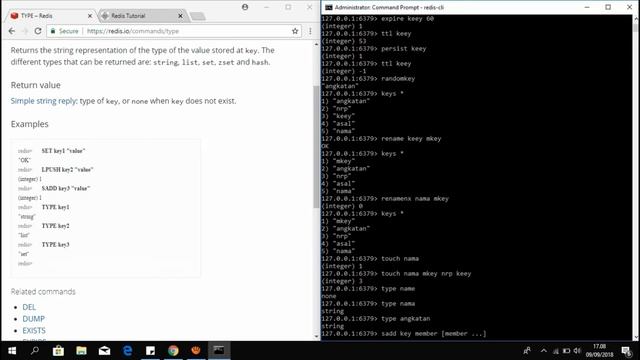The height and width of the screenshot is (360, 640).
Task: Click 'SET key1 "value"' example line
Action: 63,151
